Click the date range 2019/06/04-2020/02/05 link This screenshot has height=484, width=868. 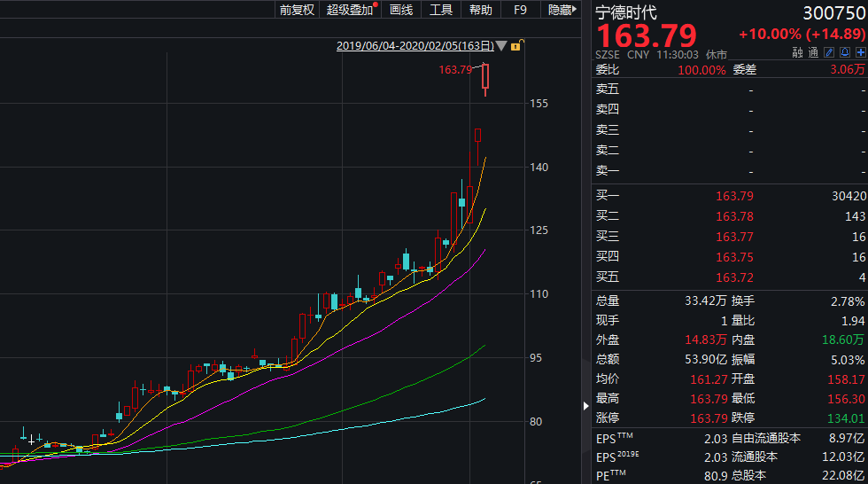click(415, 46)
